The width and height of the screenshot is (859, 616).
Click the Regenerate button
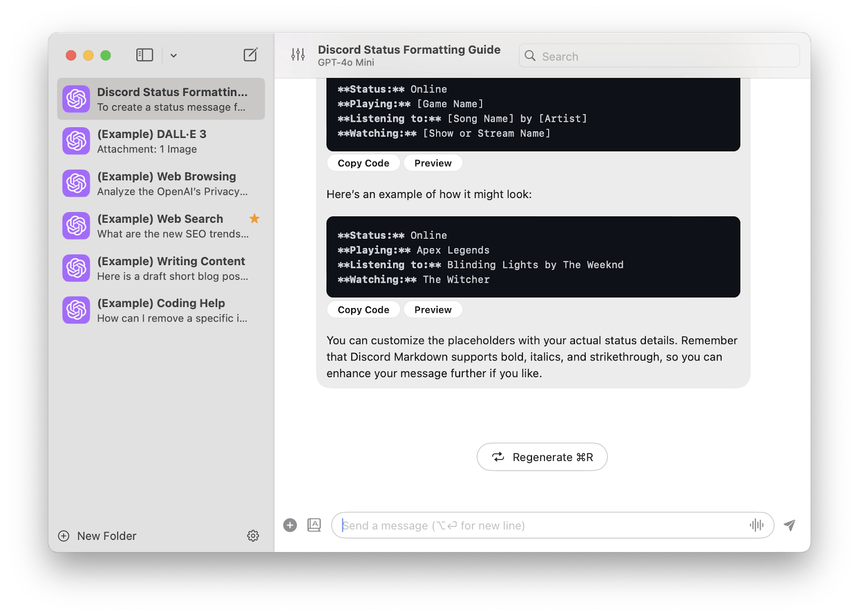pyautogui.click(x=542, y=457)
